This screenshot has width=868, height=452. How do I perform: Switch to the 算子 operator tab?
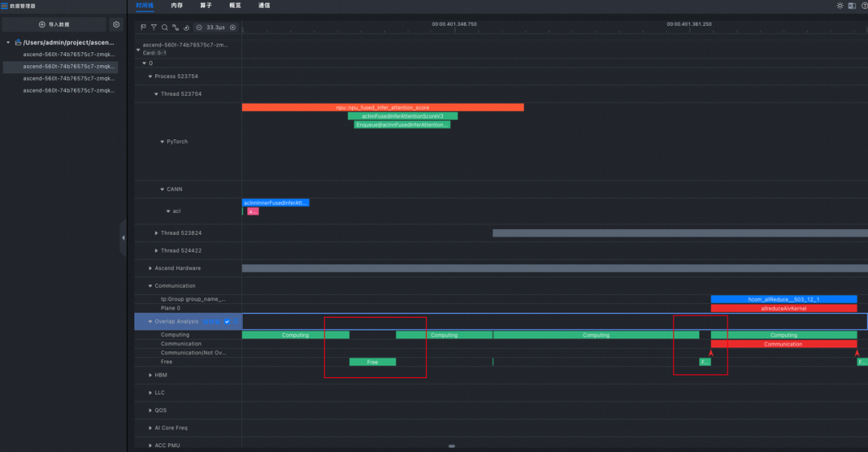pos(206,6)
